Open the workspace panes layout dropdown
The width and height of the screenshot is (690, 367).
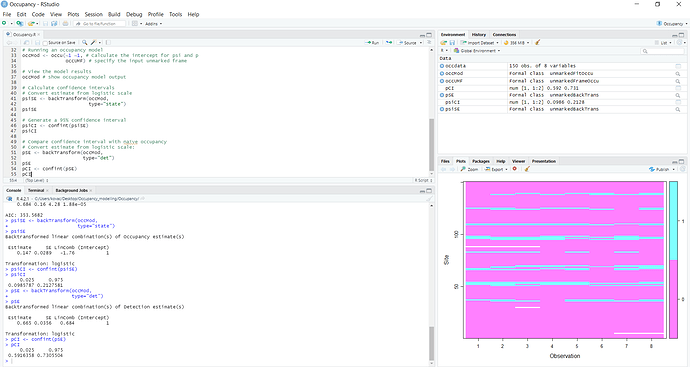coord(137,24)
